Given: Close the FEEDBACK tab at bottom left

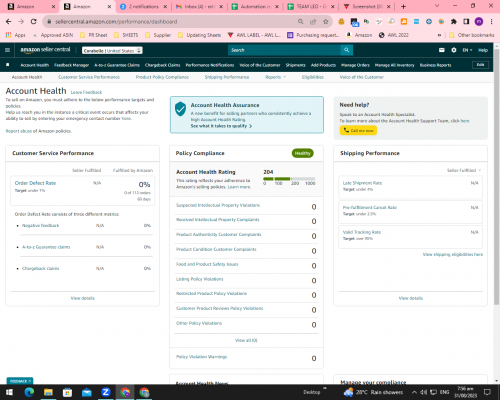Looking at the screenshot, I should coord(30,381).
